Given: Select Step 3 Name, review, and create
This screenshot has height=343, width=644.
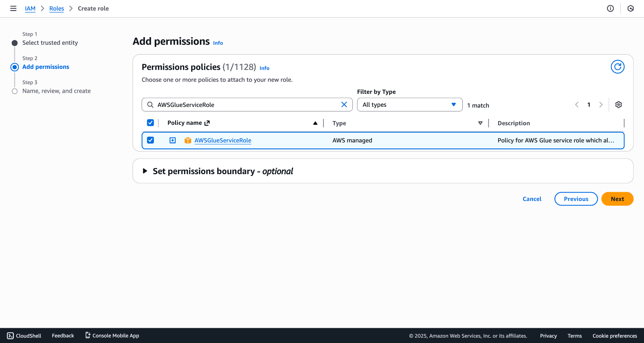Looking at the screenshot, I should (57, 91).
